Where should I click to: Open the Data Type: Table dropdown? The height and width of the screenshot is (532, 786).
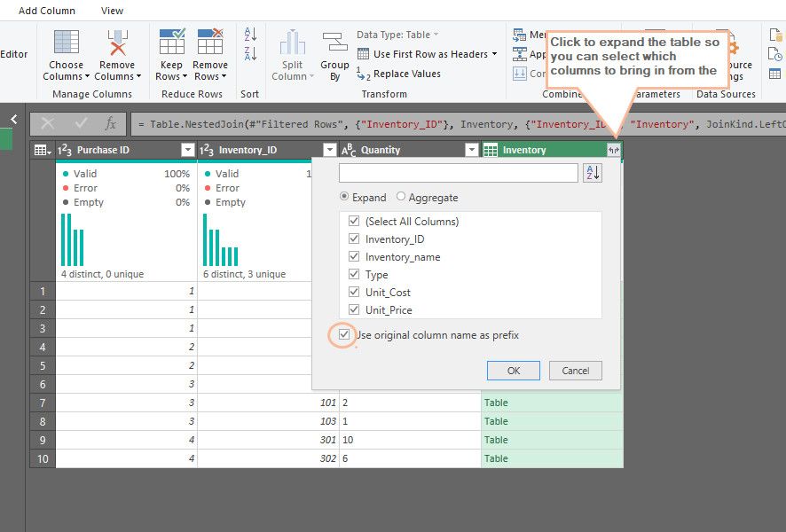tap(397, 35)
